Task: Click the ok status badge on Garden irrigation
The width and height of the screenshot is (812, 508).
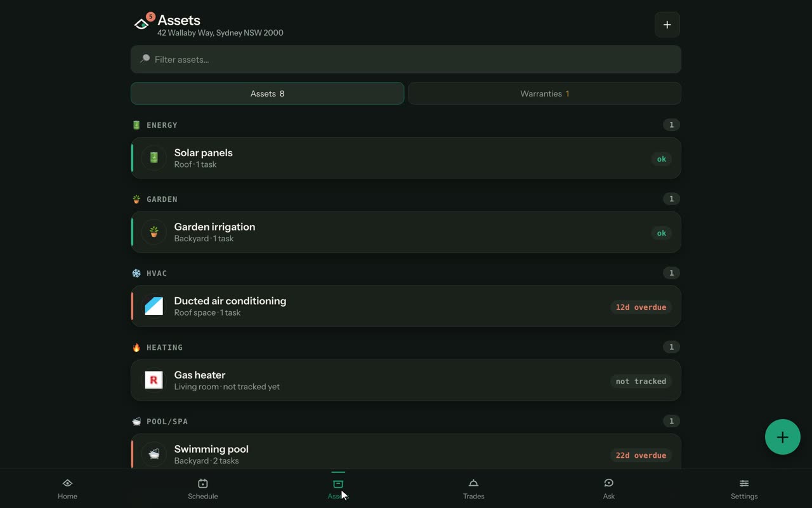Action: (661, 233)
